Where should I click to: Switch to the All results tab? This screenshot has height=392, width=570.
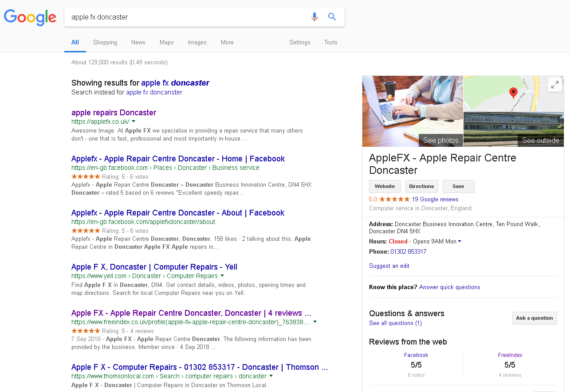click(x=75, y=43)
